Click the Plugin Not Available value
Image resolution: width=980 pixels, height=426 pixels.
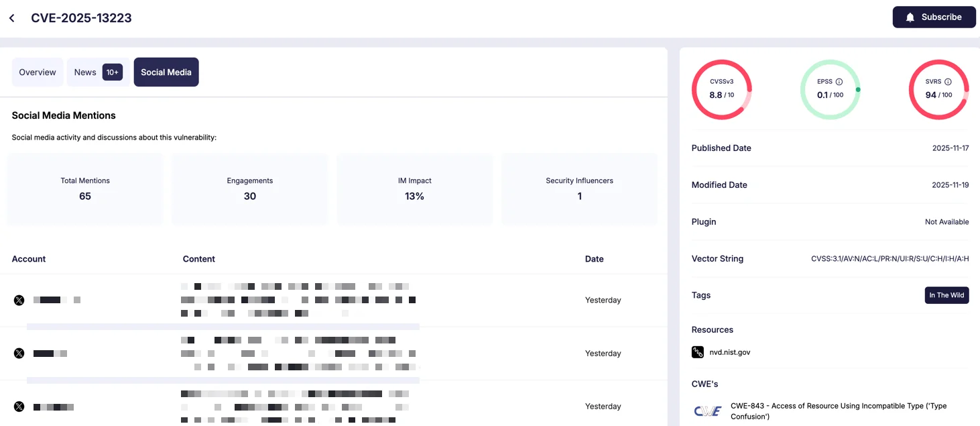pos(947,222)
